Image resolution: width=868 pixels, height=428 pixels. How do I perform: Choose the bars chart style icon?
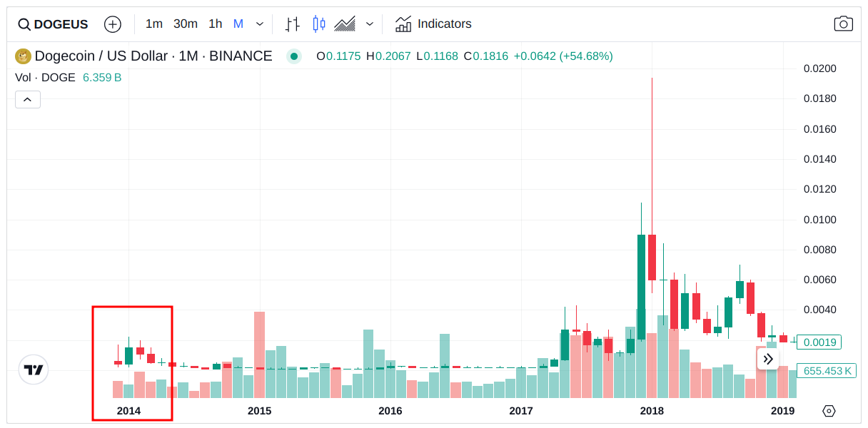[x=292, y=24]
